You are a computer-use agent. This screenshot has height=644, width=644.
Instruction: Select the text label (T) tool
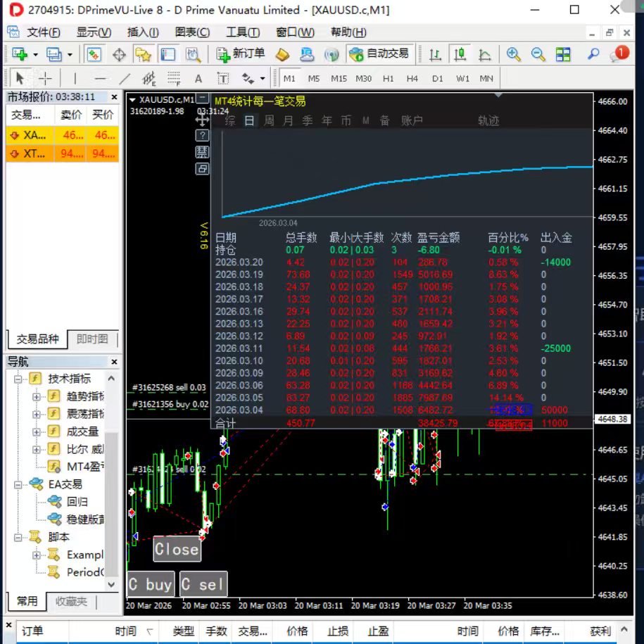click(x=222, y=78)
